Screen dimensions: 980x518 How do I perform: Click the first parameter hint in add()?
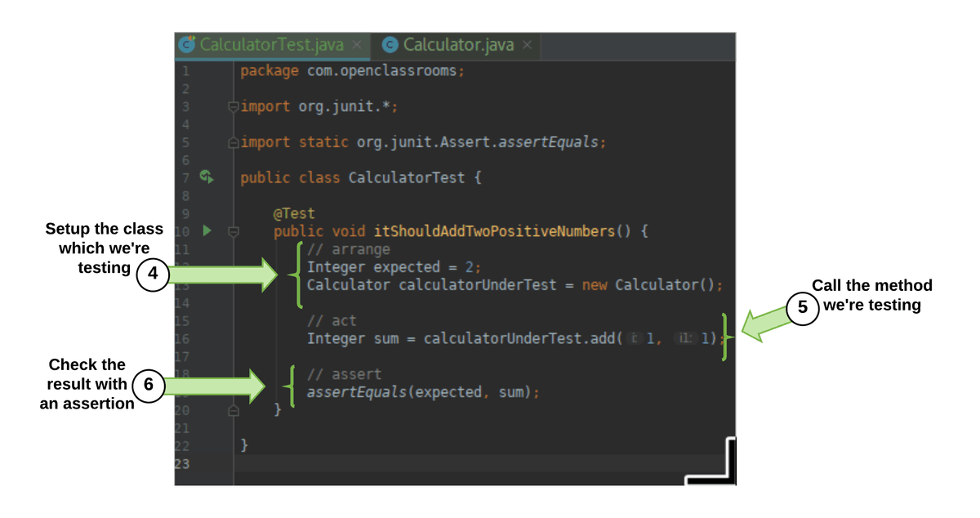[x=635, y=338]
